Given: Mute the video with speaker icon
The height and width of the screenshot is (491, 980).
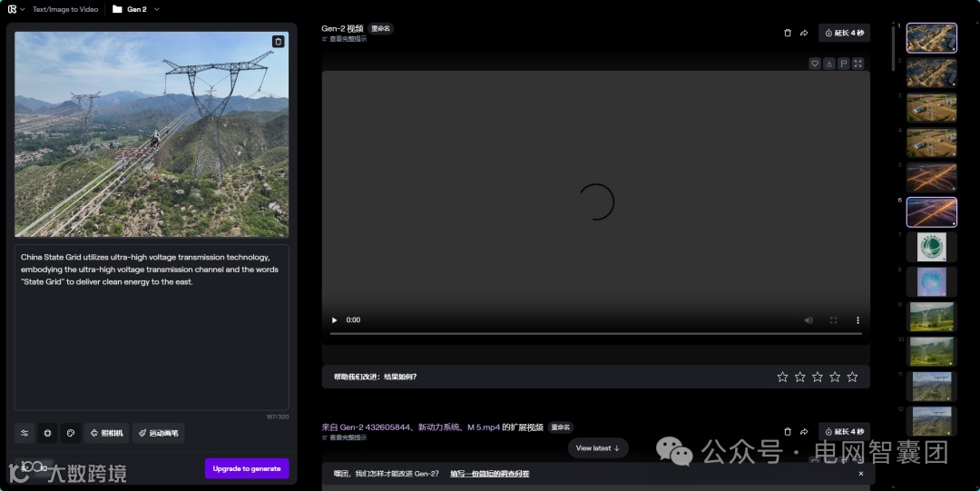Looking at the screenshot, I should [808, 320].
